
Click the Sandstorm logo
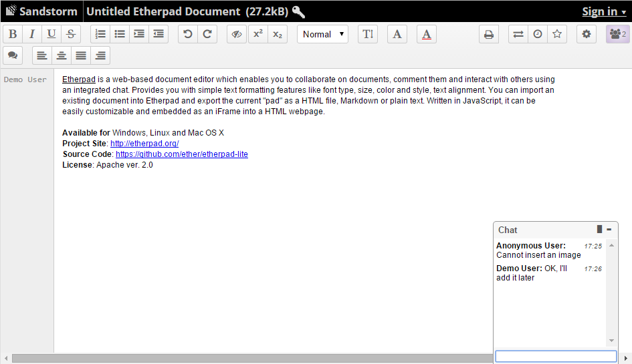pyautogui.click(x=41, y=11)
